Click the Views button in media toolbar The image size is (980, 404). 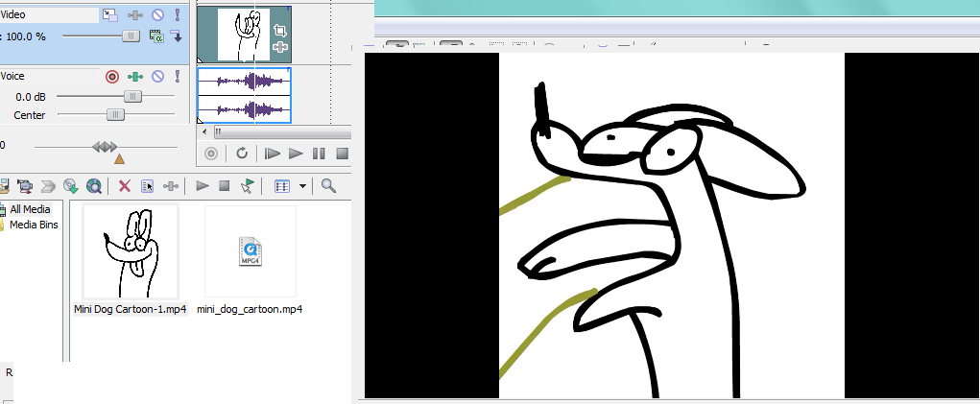coord(282,186)
